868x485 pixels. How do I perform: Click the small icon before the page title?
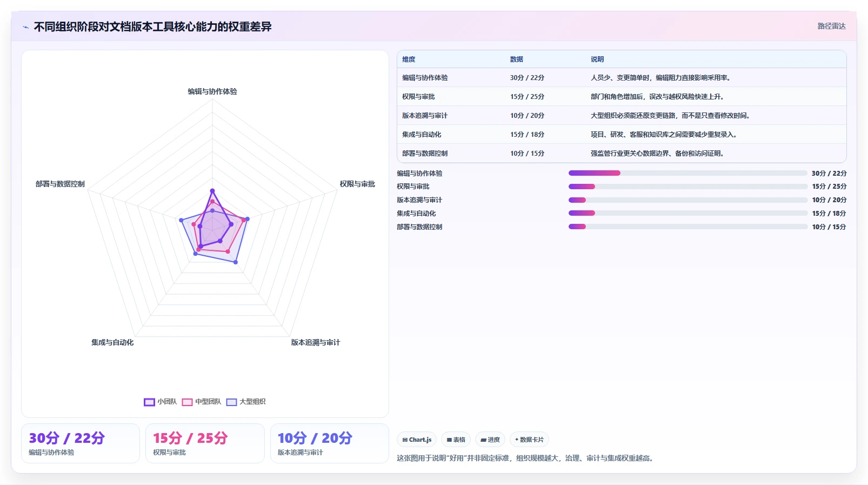[25, 27]
